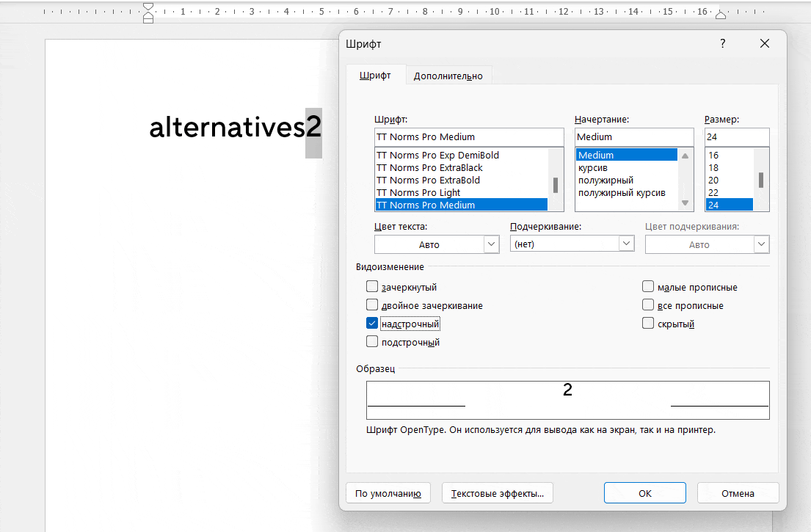Select TT Norms Pro Light font

point(418,192)
